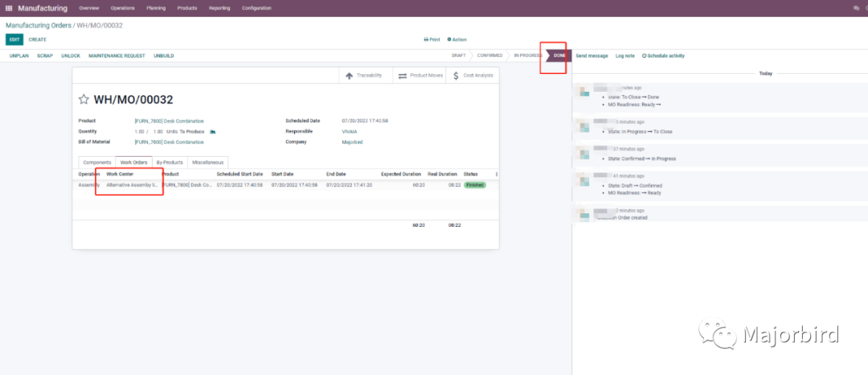
Task: Select the Done status stage
Action: [558, 56]
